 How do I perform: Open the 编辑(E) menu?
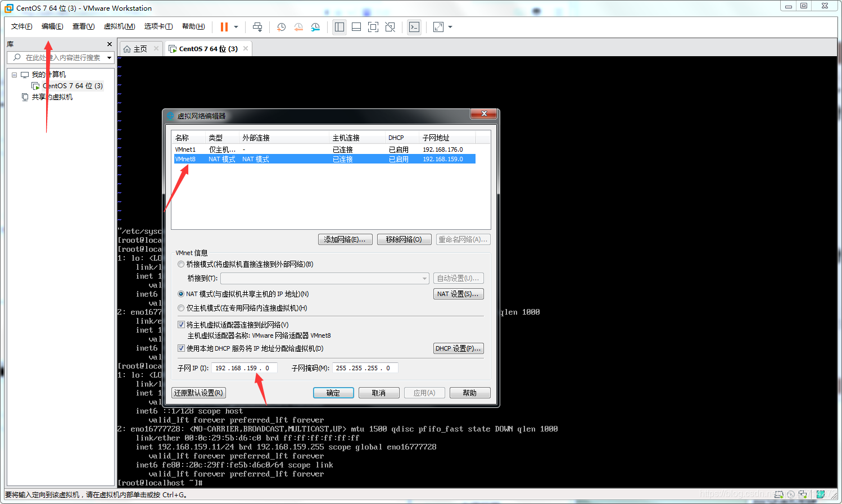(52, 26)
